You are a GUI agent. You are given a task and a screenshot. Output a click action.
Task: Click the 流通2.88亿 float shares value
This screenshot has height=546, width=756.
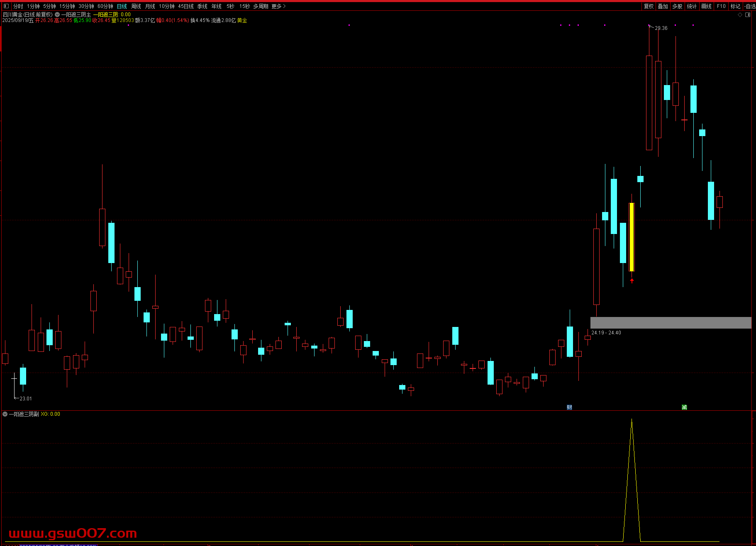[223, 20]
